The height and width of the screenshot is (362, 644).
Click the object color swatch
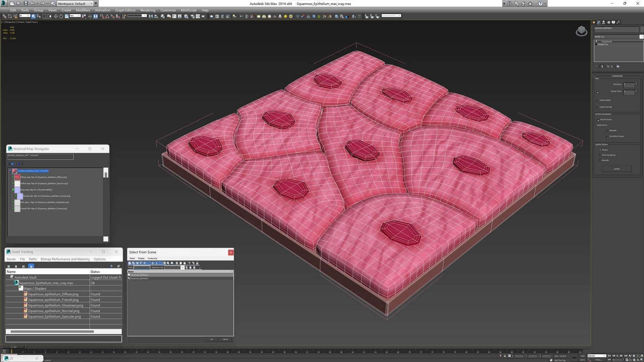[x=642, y=28]
